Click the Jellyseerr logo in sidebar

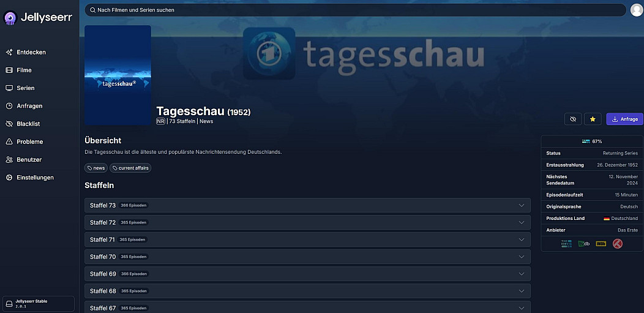38,18
